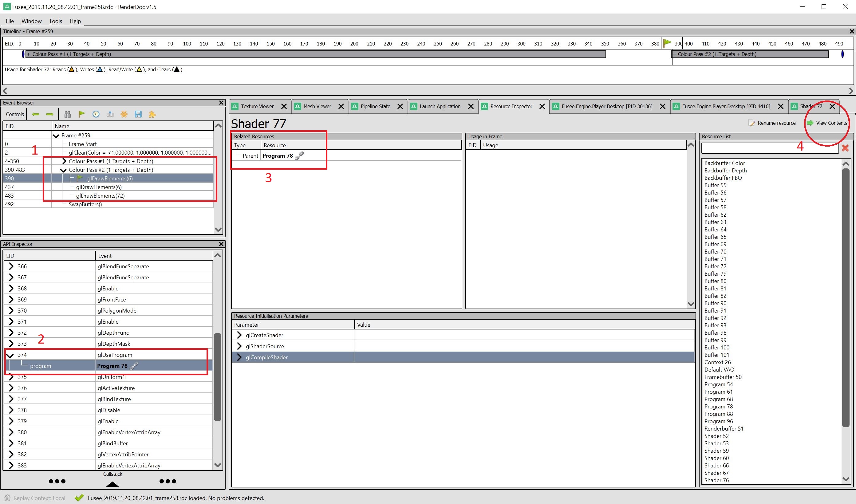Click the EID timeline marker at position 390
Viewport: 856px width, 504px height.
668,43
